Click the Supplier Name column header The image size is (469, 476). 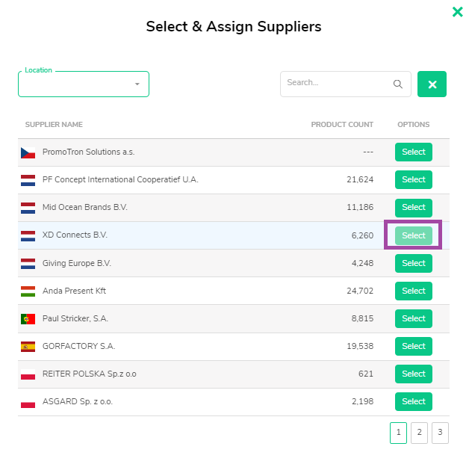54,125
